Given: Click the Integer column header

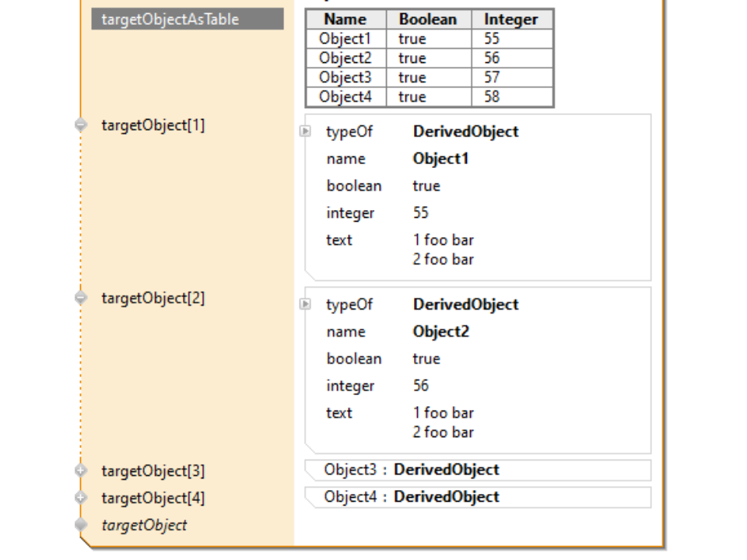Looking at the screenshot, I should 511,19.
